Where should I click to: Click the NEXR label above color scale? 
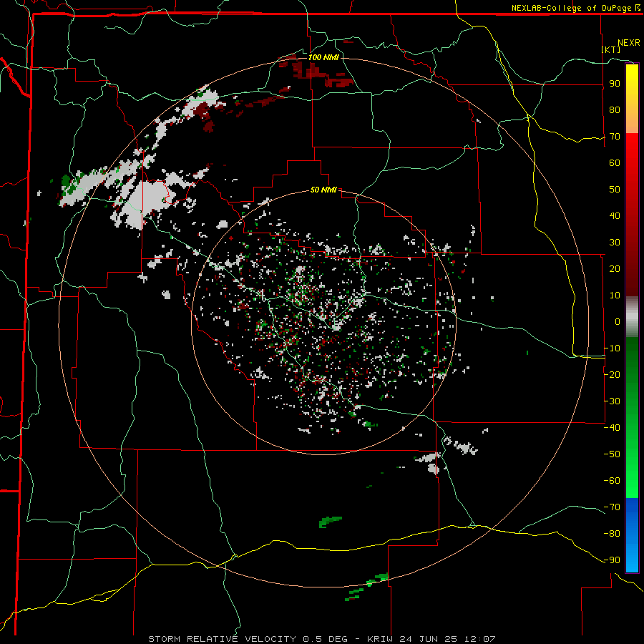pos(629,43)
